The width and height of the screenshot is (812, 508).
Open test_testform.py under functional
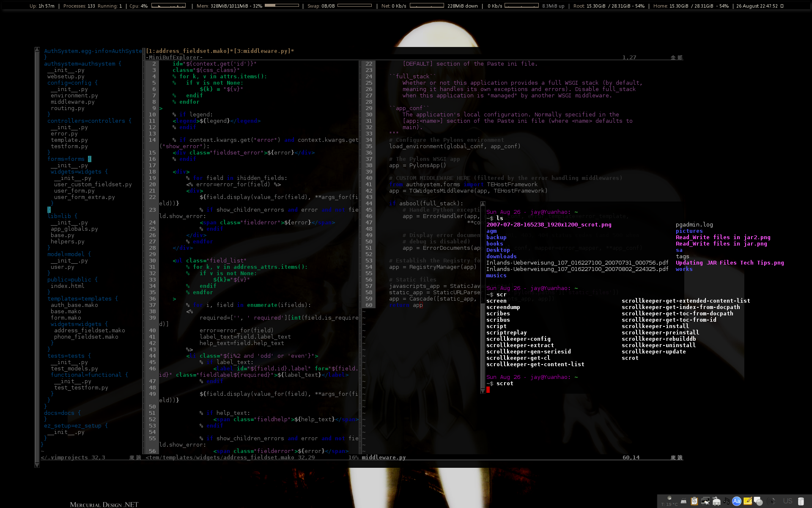[x=81, y=388]
